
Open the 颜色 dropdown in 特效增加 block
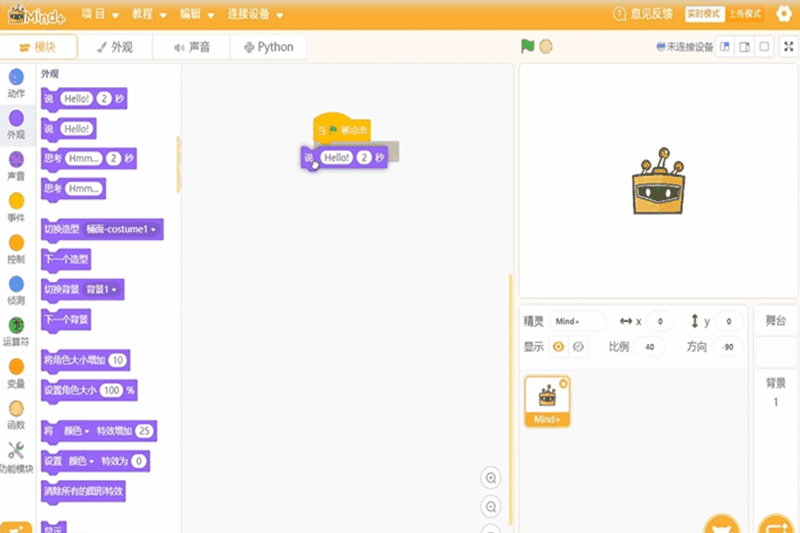tap(77, 431)
